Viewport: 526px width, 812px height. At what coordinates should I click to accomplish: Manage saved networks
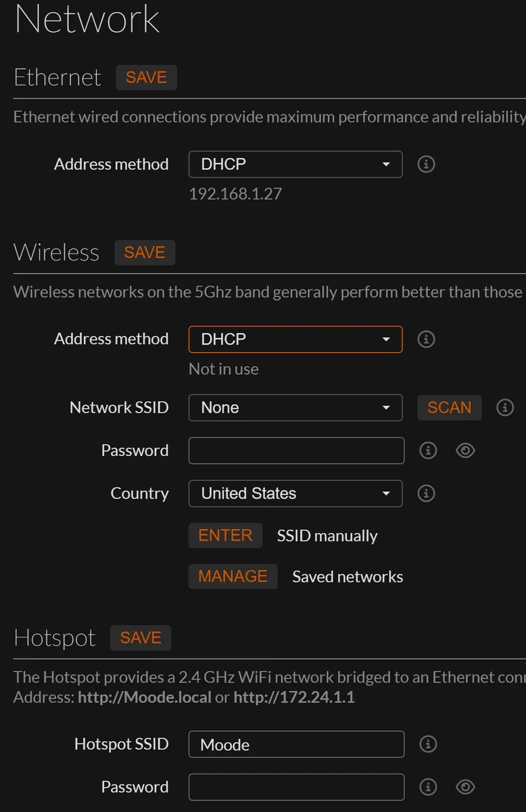tap(233, 577)
